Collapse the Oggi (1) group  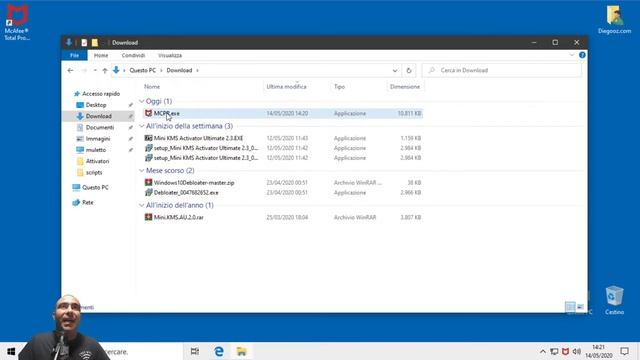tap(142, 101)
